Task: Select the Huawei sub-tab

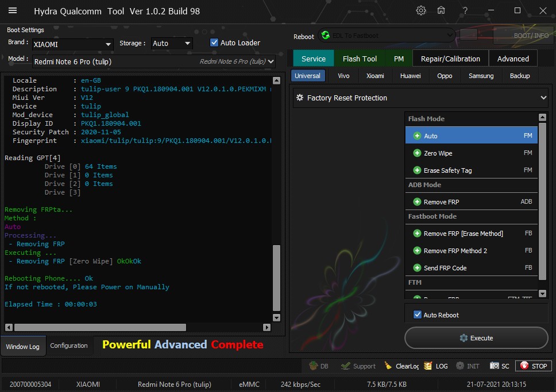Action: pos(410,76)
